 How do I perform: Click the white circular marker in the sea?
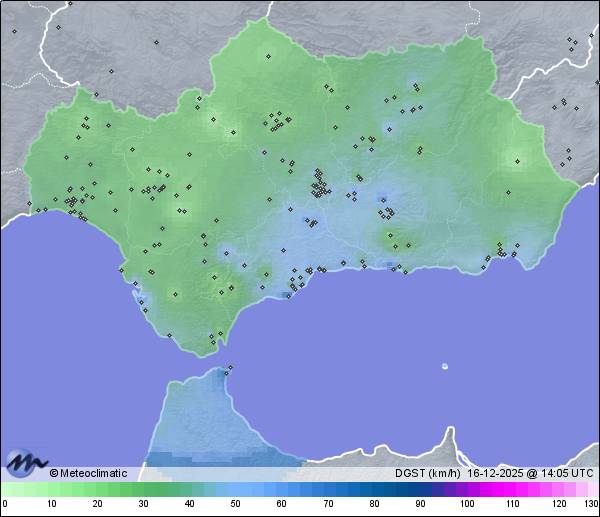tap(445, 366)
